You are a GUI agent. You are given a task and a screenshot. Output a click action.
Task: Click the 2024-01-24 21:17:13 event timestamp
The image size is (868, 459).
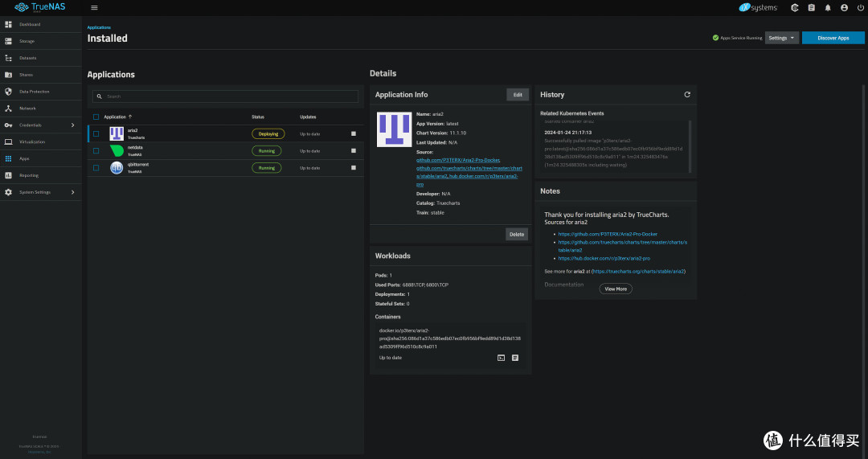[x=568, y=133]
